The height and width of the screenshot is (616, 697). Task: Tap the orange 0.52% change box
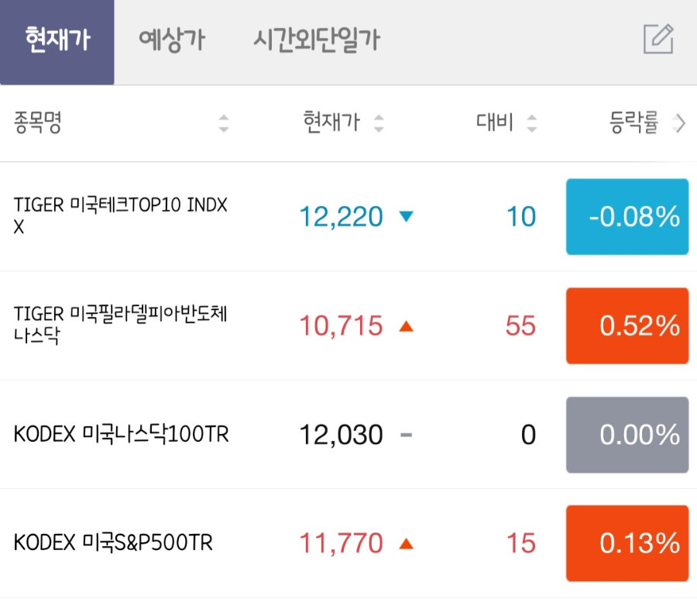627,325
